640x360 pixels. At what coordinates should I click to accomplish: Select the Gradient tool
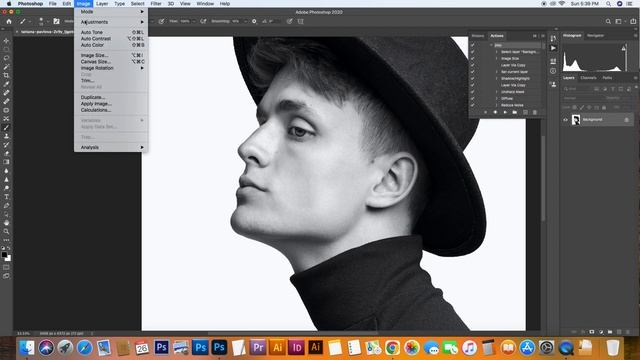6,162
